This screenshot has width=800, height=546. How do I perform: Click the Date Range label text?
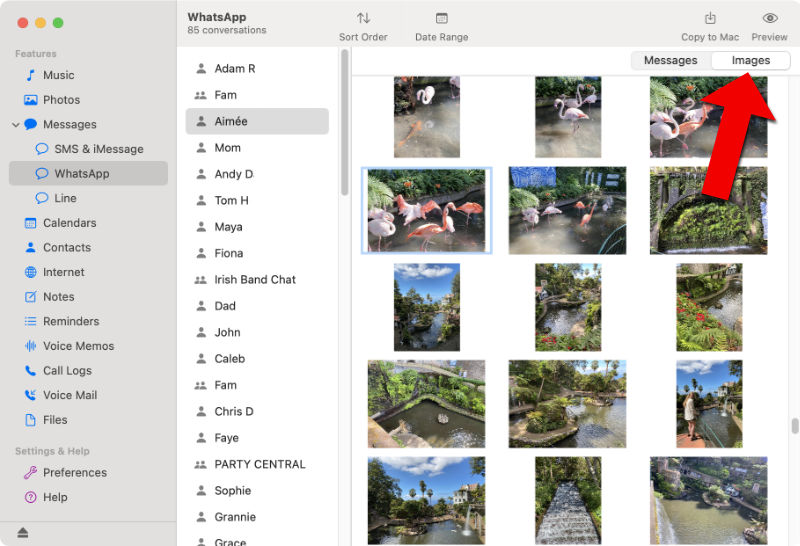(x=442, y=37)
